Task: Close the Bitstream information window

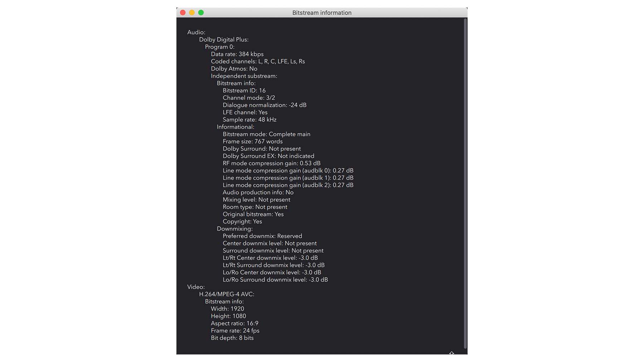Action: (x=183, y=12)
